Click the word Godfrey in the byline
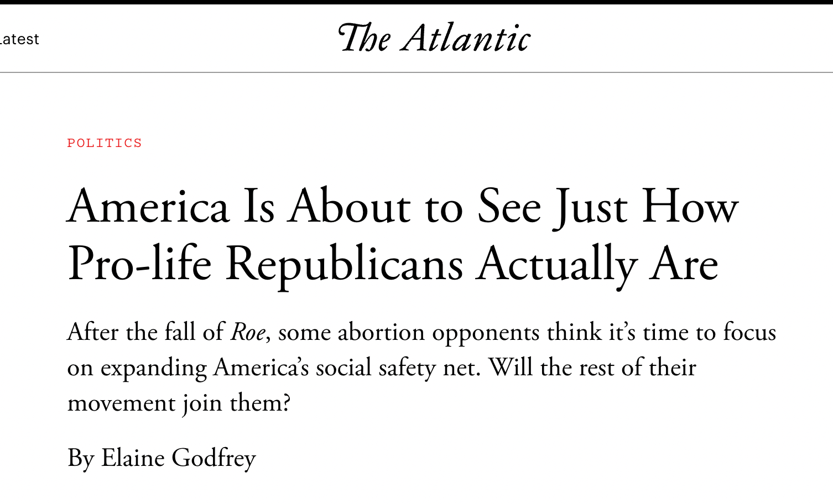Image resolution: width=833 pixels, height=504 pixels. (x=214, y=459)
